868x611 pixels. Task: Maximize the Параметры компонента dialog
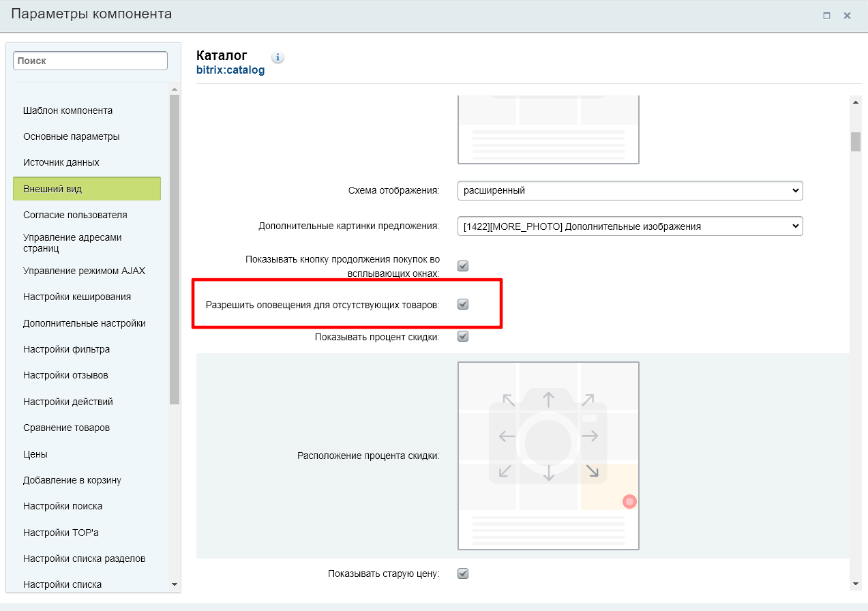pyautogui.click(x=826, y=16)
